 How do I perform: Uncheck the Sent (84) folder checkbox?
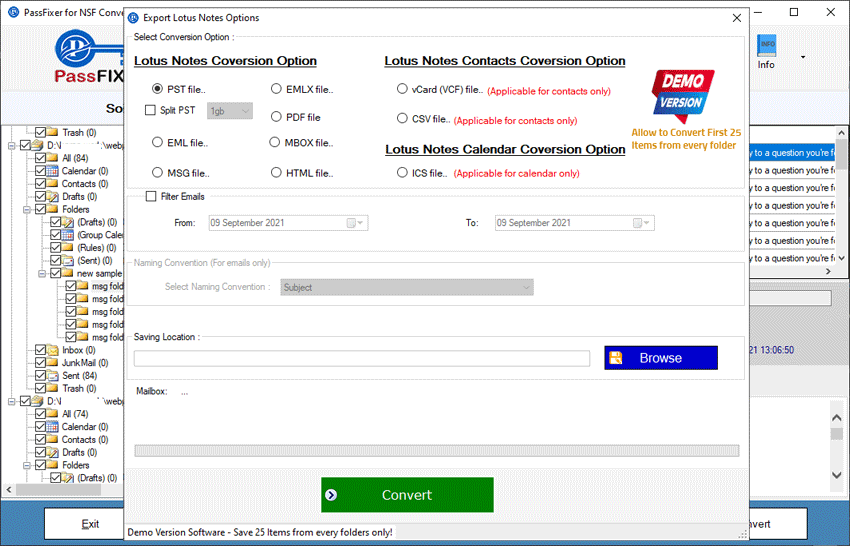pos(41,375)
